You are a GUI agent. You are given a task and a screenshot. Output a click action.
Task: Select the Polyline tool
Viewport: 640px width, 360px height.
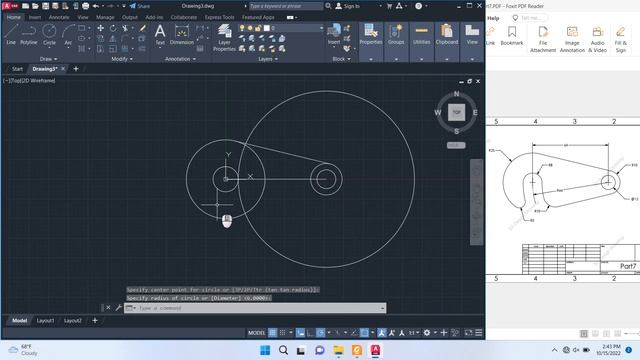pyautogui.click(x=29, y=34)
